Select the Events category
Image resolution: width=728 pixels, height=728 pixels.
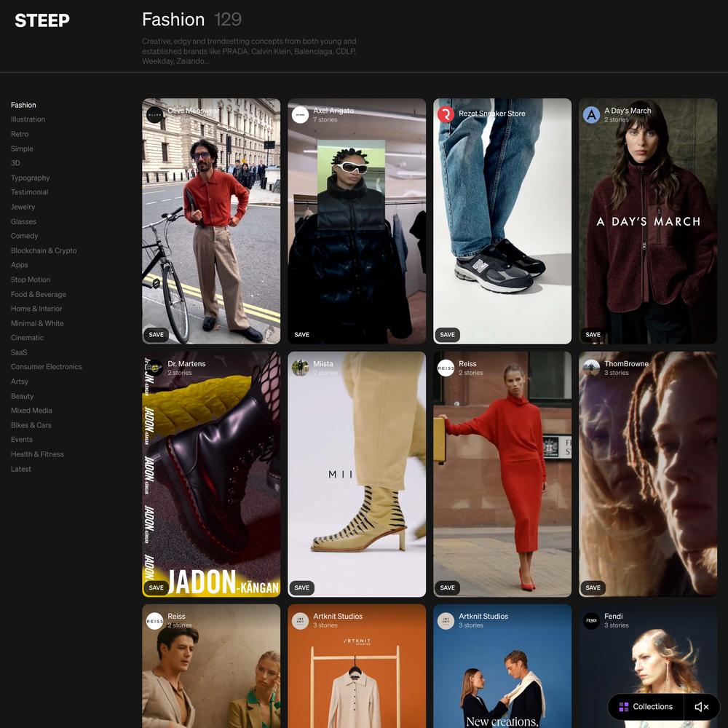point(22,440)
